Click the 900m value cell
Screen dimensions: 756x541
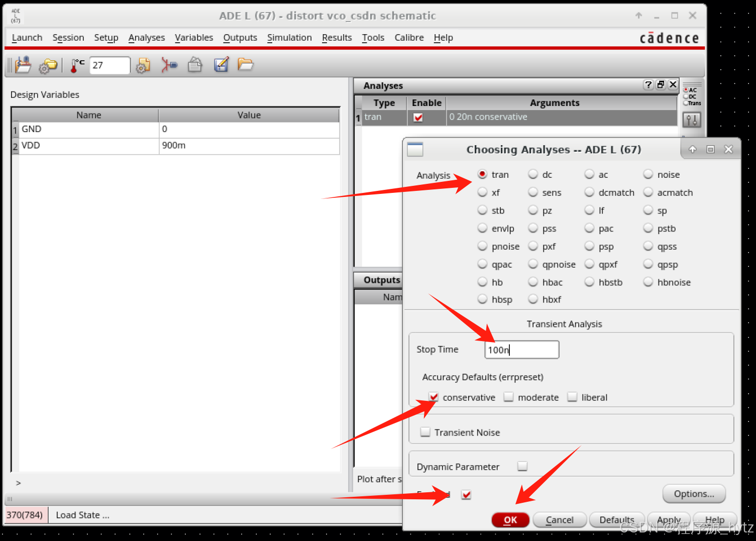pyautogui.click(x=249, y=146)
